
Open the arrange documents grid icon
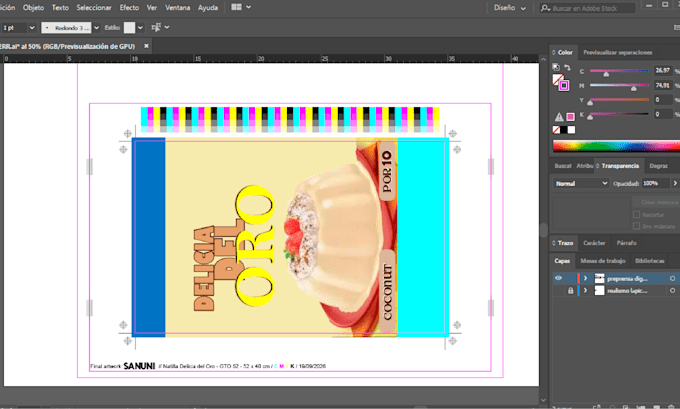pos(236,7)
